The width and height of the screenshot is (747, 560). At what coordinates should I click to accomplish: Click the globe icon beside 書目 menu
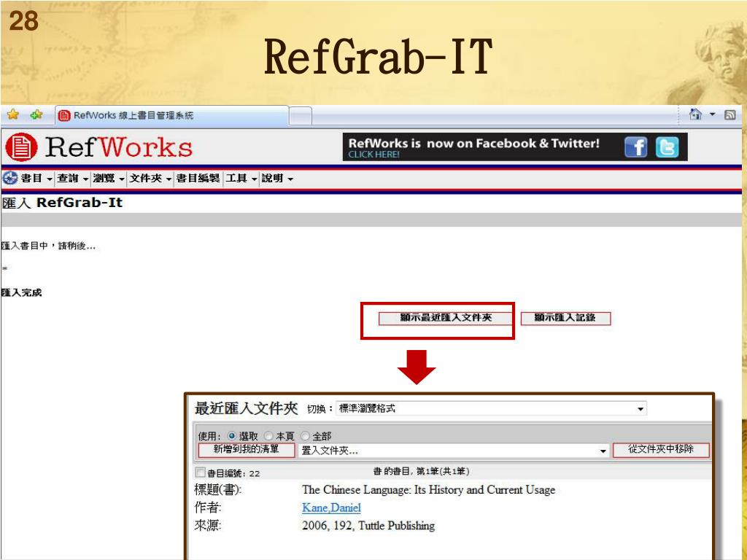click(x=10, y=178)
